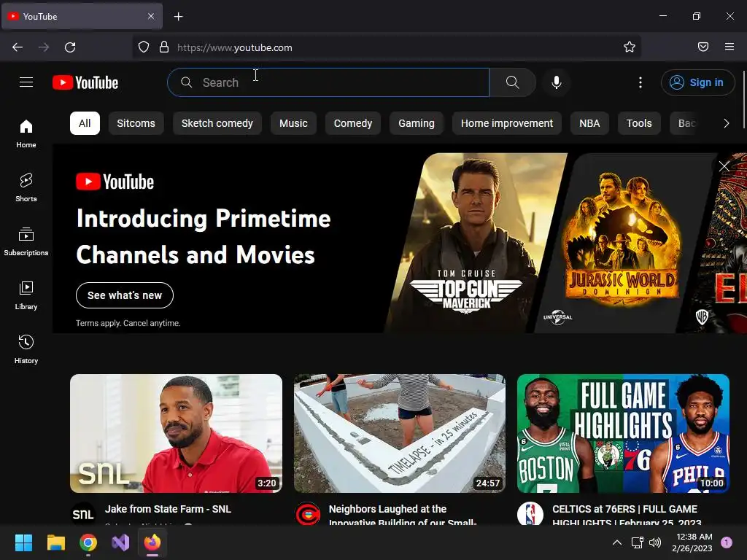This screenshot has height=560, width=747.
Task: Show hidden system tray icons
Action: (x=617, y=542)
